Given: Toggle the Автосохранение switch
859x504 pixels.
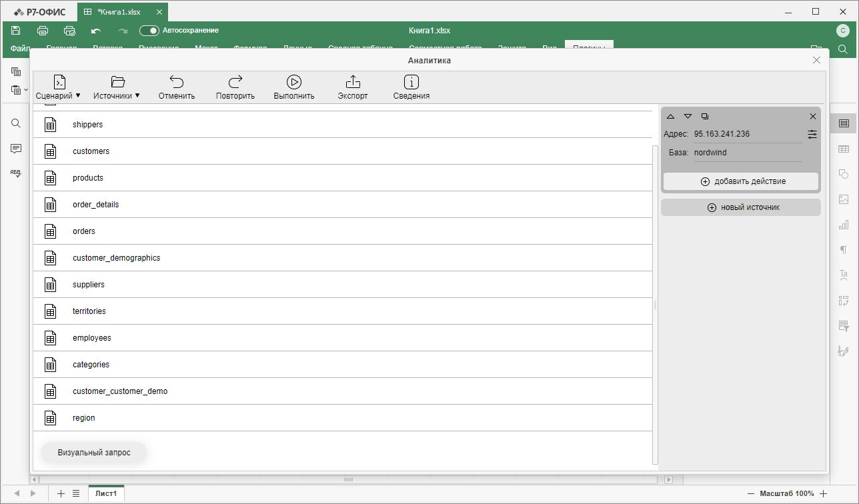Looking at the screenshot, I should click(149, 31).
